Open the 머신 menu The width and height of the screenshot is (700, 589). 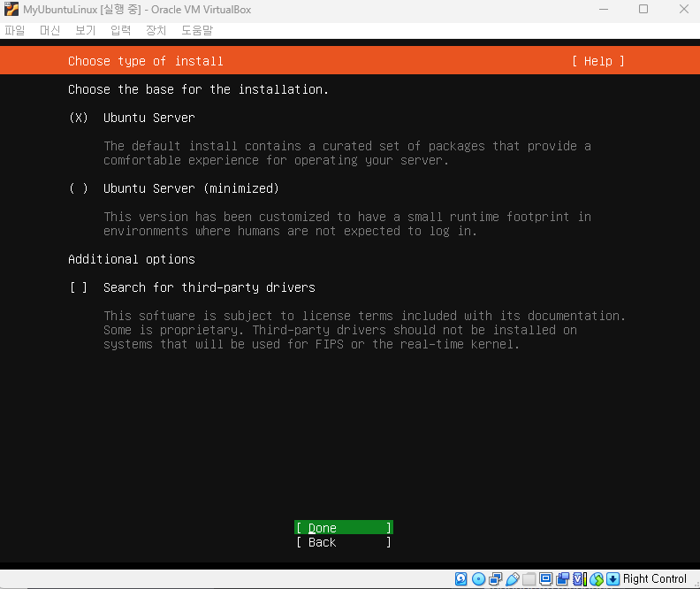click(50, 30)
